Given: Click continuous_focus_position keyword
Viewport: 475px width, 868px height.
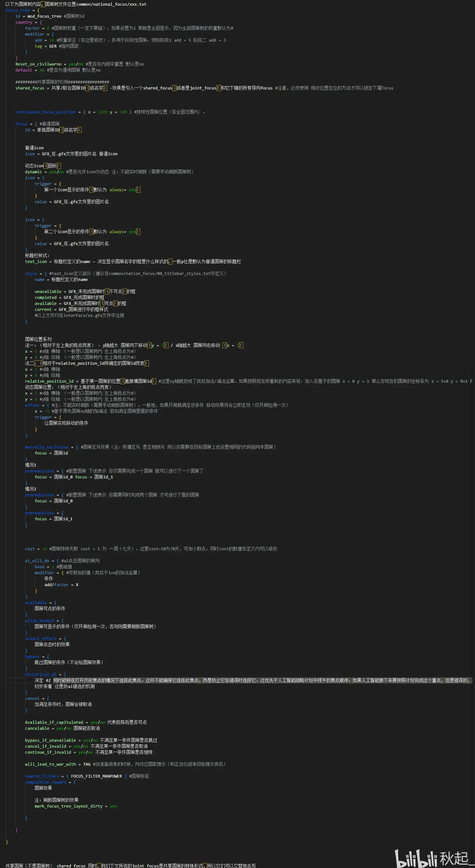Looking at the screenshot, I should coord(45,112).
